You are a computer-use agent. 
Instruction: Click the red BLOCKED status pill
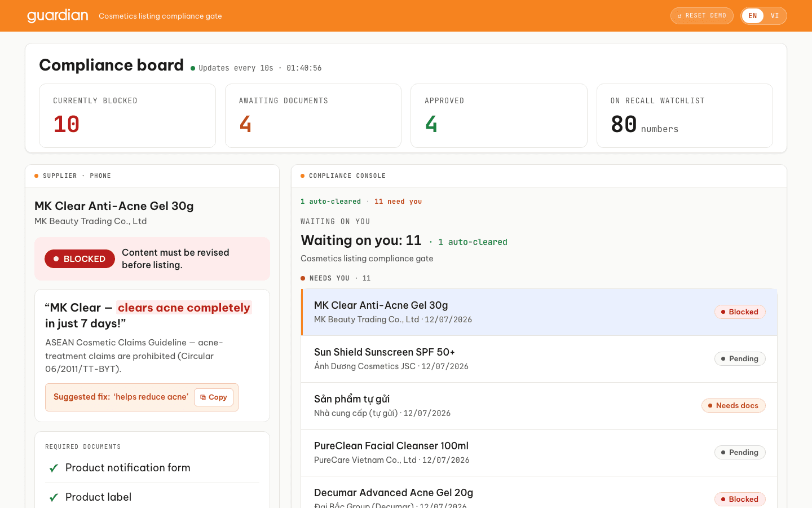click(x=80, y=259)
